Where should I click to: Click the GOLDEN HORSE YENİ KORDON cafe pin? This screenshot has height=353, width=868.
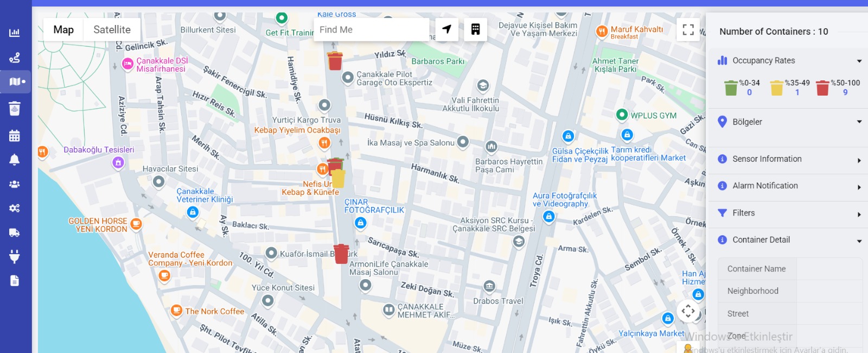tap(136, 223)
